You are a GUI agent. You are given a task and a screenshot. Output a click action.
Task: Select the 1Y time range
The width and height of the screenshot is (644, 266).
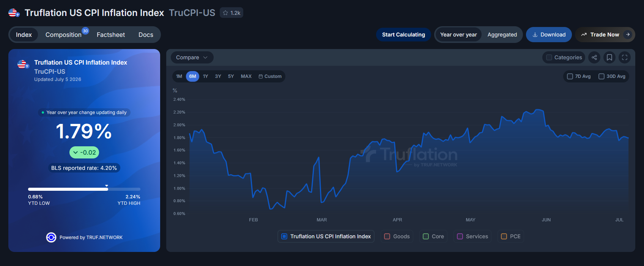click(x=205, y=76)
